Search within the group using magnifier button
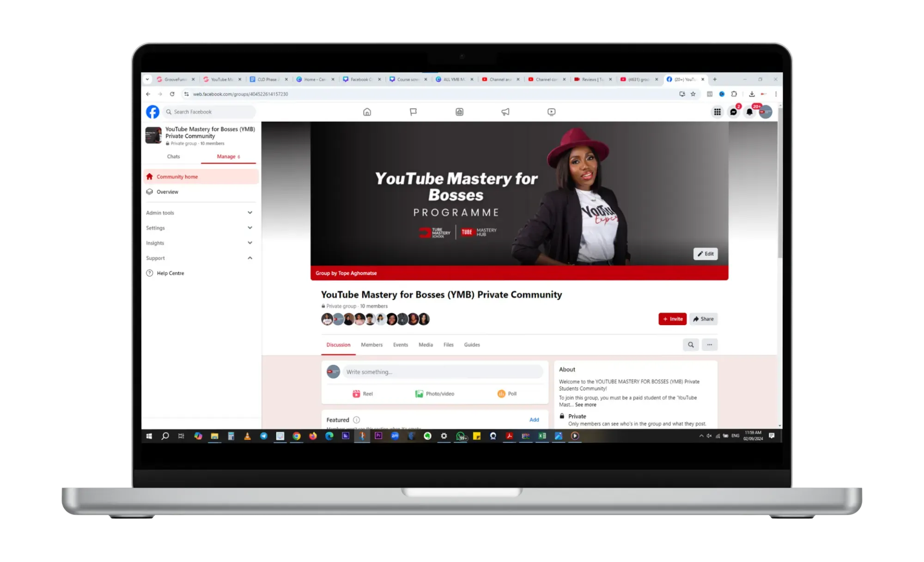The image size is (924, 562). (x=691, y=344)
